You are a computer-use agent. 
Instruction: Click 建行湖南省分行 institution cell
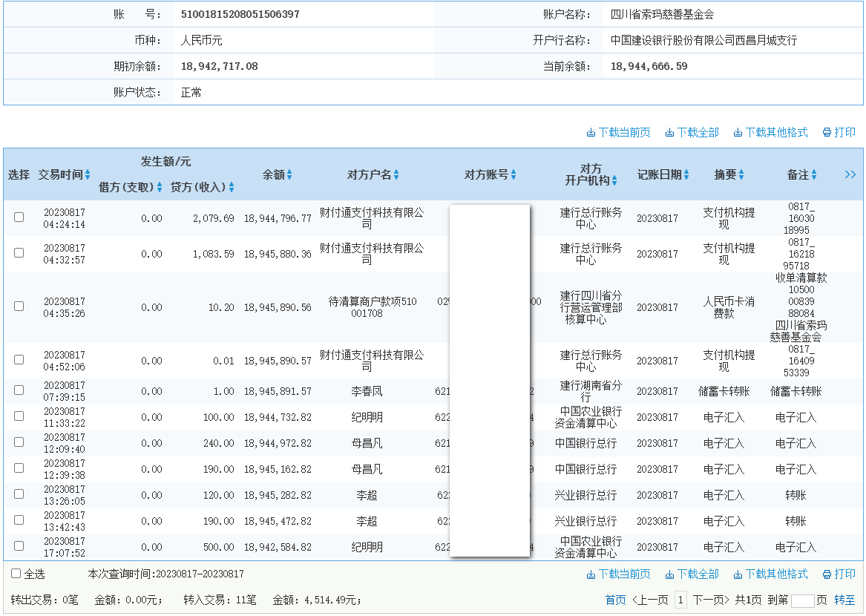point(591,391)
